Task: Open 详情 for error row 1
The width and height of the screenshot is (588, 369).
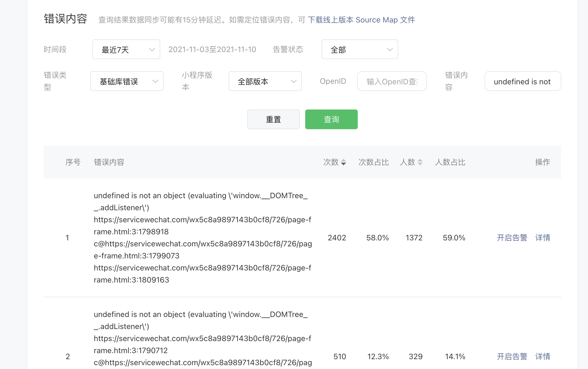Action: (543, 238)
